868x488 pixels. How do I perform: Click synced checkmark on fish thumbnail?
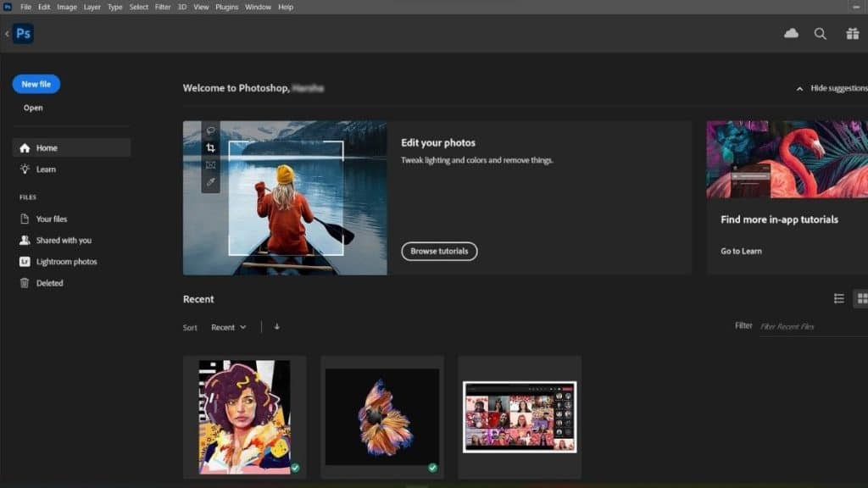coord(432,468)
